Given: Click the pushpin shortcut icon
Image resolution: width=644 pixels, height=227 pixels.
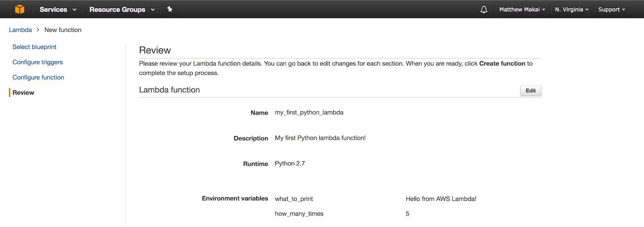Looking at the screenshot, I should [169, 9].
